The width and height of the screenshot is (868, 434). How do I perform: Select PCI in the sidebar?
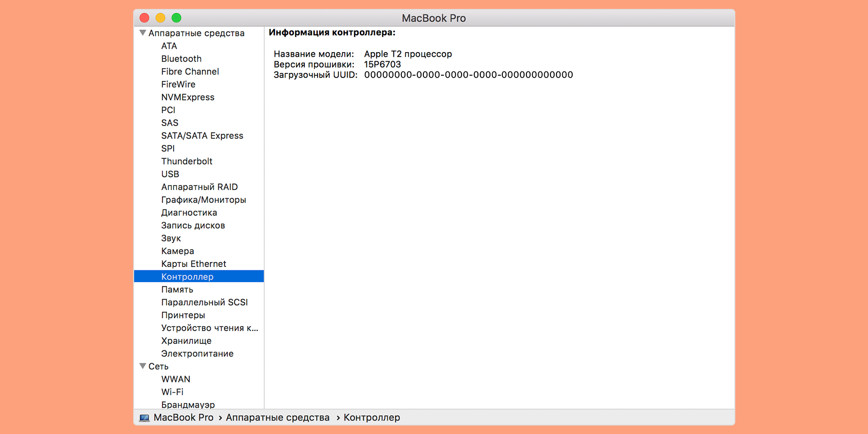pos(168,110)
